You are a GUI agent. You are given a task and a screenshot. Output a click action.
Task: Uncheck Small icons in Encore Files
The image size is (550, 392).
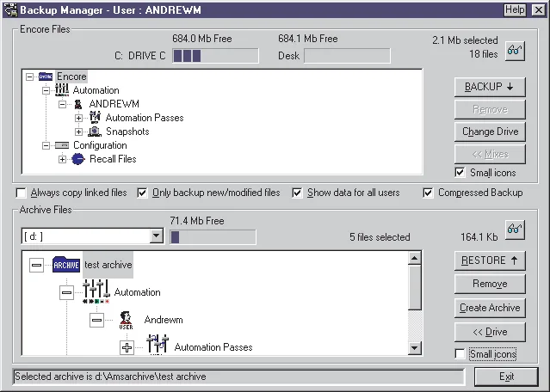460,173
